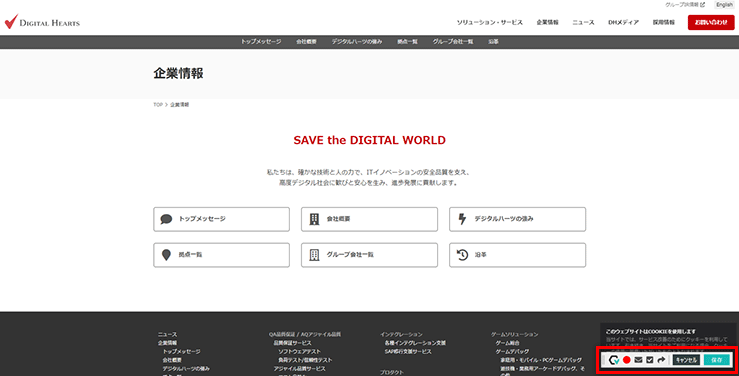Open the red お問い合わせ contact button
This screenshot has height=376, width=739.
[x=711, y=22]
